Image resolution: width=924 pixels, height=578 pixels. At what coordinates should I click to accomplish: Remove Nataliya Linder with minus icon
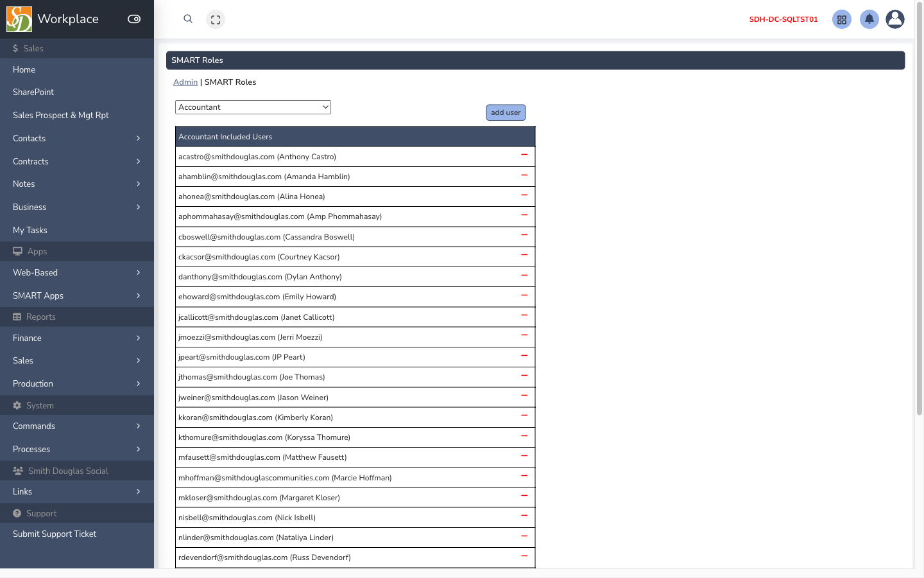point(524,536)
